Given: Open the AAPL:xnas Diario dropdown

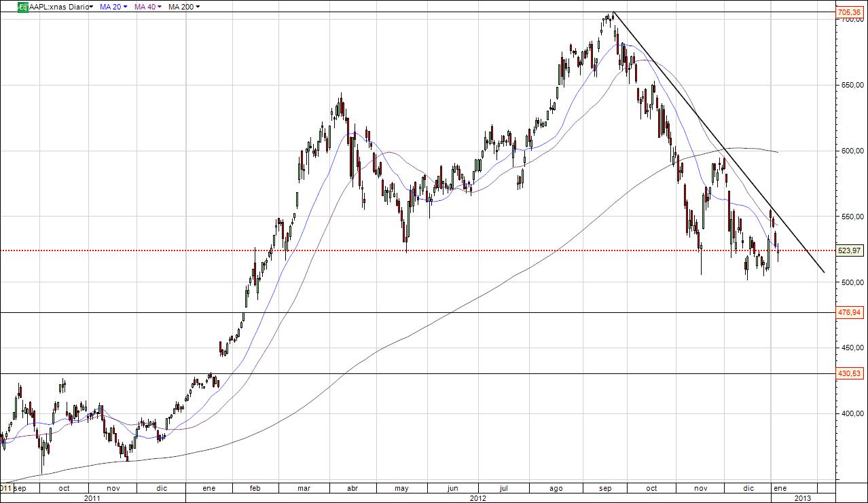Looking at the screenshot, I should click(x=61, y=7).
